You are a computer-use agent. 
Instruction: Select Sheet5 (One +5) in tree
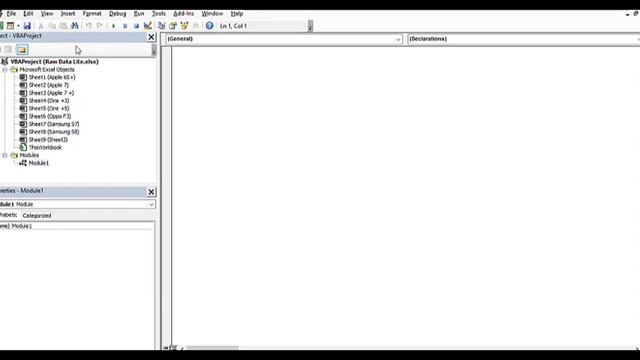tap(49, 108)
